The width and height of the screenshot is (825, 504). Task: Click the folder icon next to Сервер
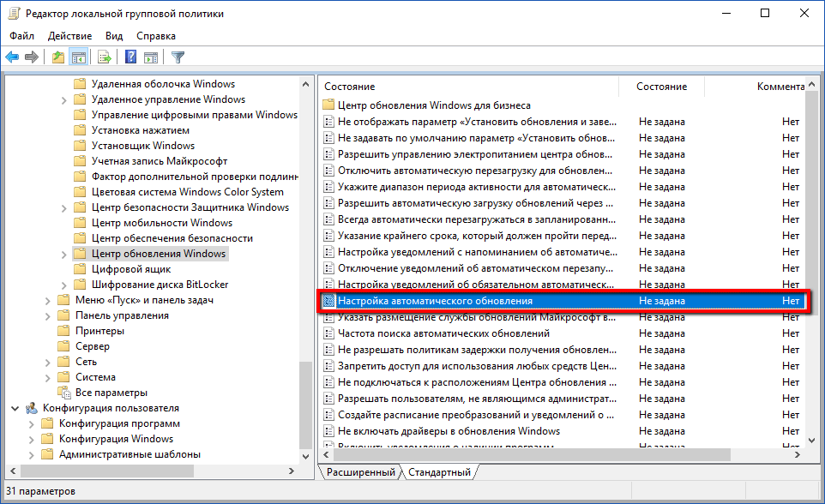tap(63, 346)
